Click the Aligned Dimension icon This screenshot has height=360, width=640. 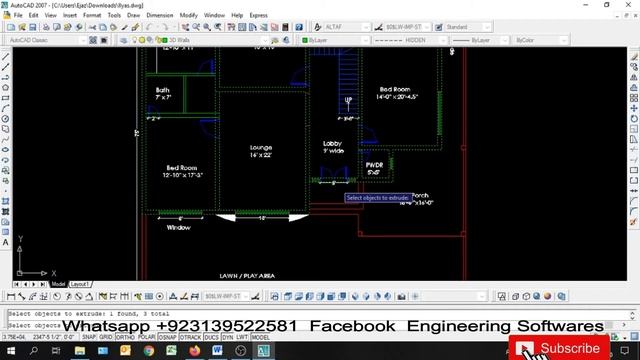[22, 296]
